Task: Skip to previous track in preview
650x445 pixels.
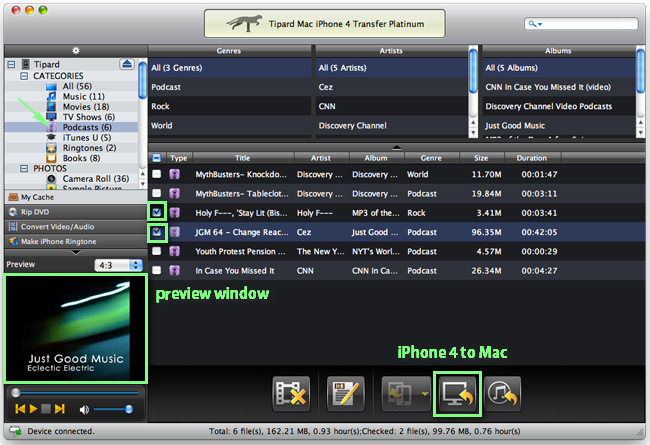Action: pos(20,409)
